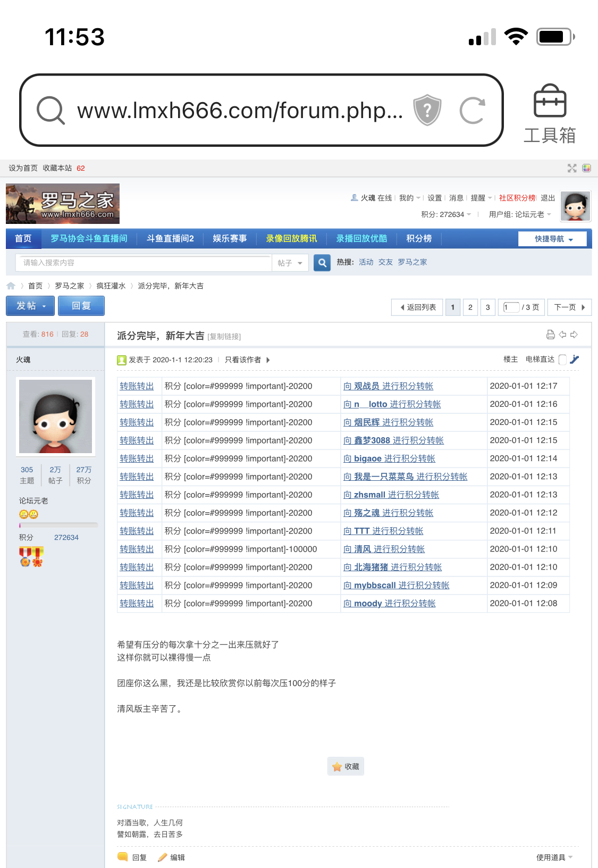Click the previous thread arrow icon
The height and width of the screenshot is (868, 598).
click(x=562, y=335)
